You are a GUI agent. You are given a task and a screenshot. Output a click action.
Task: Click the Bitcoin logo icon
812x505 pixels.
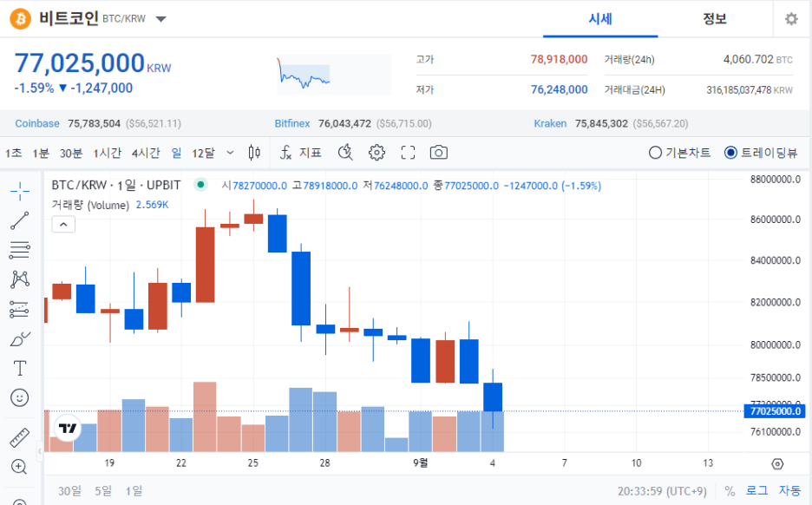(x=20, y=18)
